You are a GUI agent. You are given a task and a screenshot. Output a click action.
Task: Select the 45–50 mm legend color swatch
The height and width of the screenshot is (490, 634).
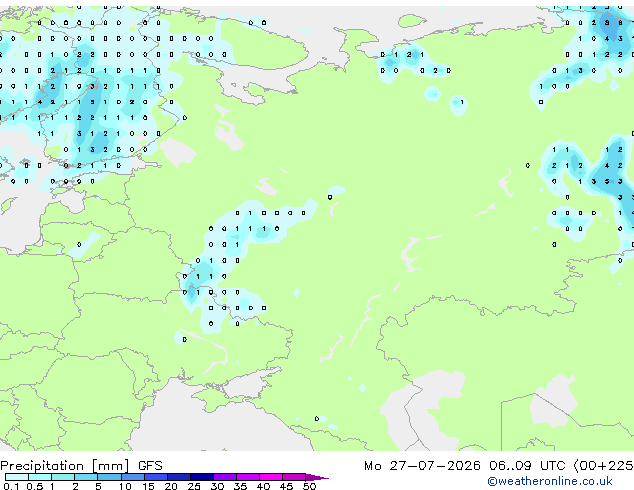coord(294,477)
